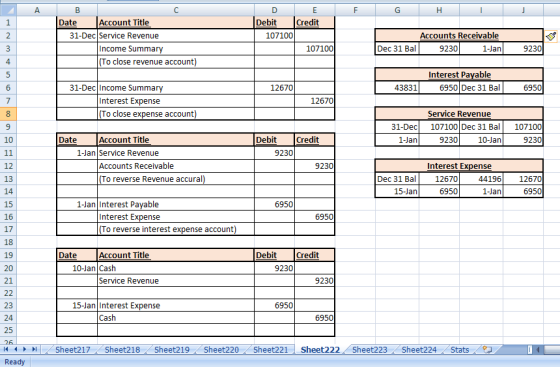The width and height of the screenshot is (560, 367).
Task: Select column A header
Action: 37,10
